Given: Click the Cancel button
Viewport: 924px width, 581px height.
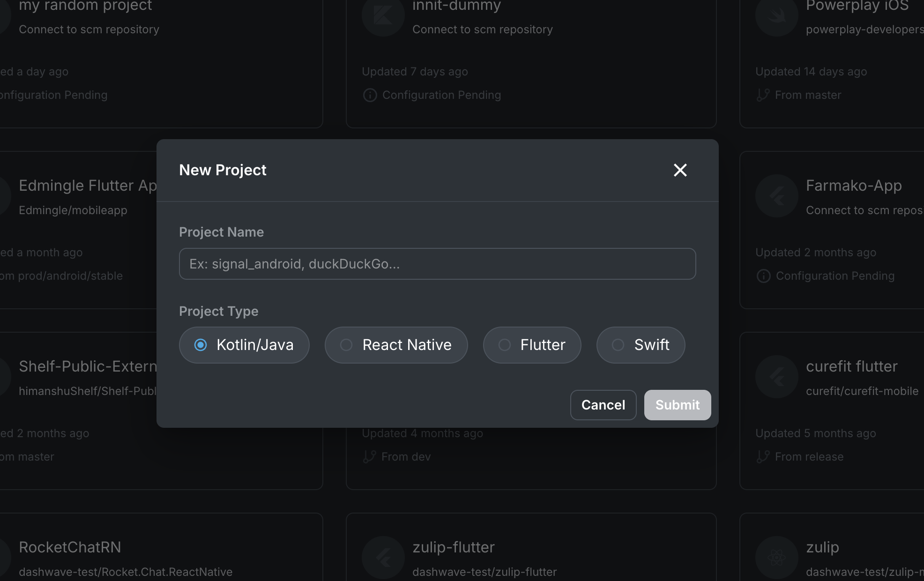Looking at the screenshot, I should (x=603, y=405).
